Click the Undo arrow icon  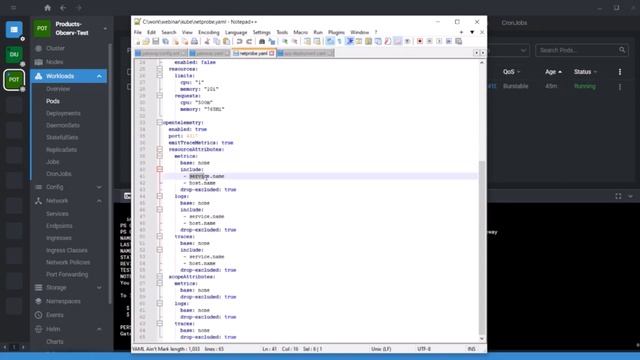pos(239,41)
